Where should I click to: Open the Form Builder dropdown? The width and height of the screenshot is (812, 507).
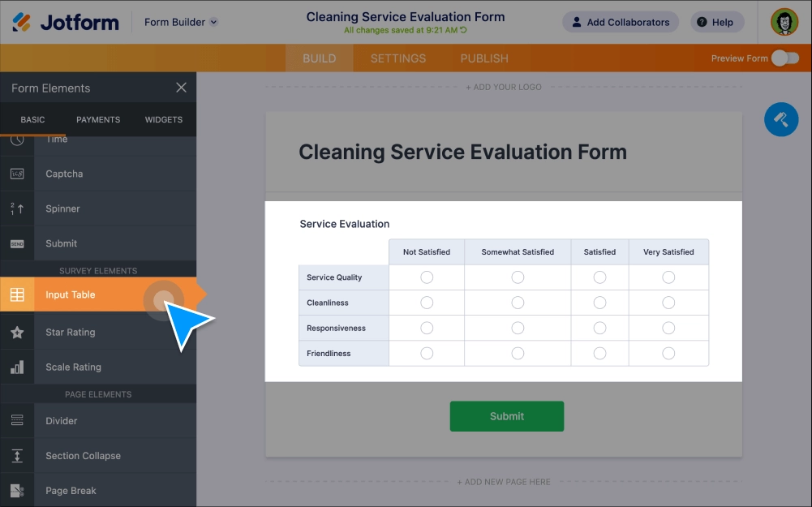pos(180,22)
